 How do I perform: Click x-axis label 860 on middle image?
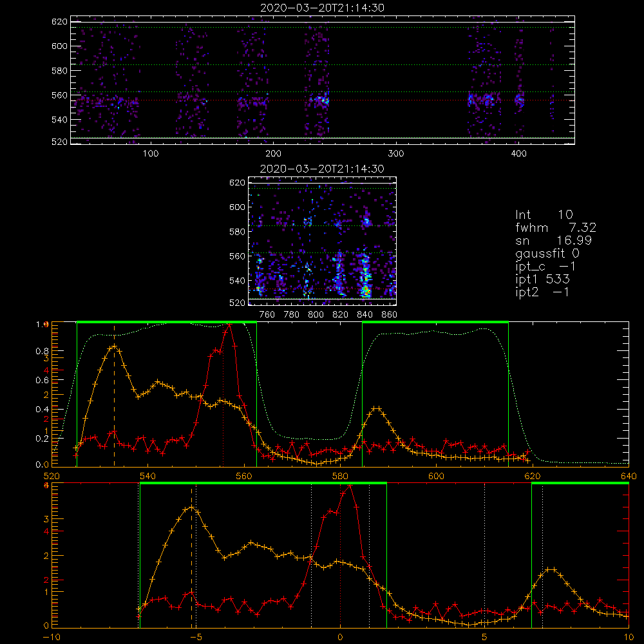click(390, 315)
